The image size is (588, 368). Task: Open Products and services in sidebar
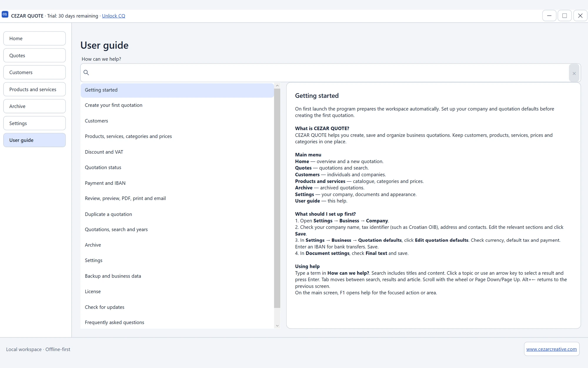pos(34,89)
